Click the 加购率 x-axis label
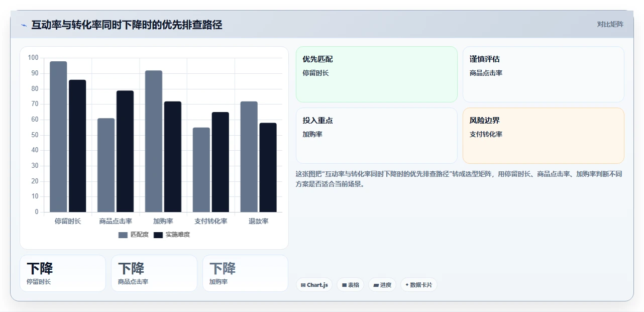The image size is (644, 312). point(163,221)
